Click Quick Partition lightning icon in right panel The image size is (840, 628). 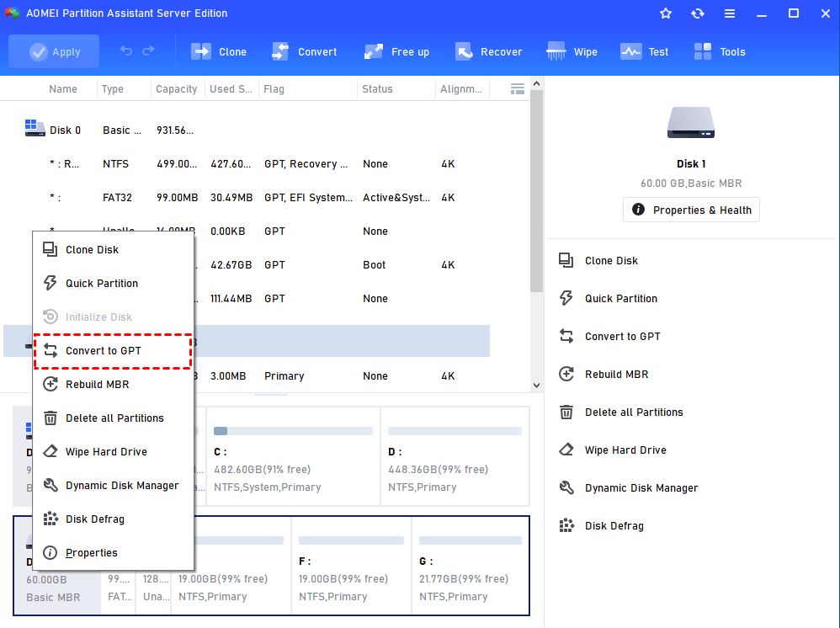(x=566, y=299)
